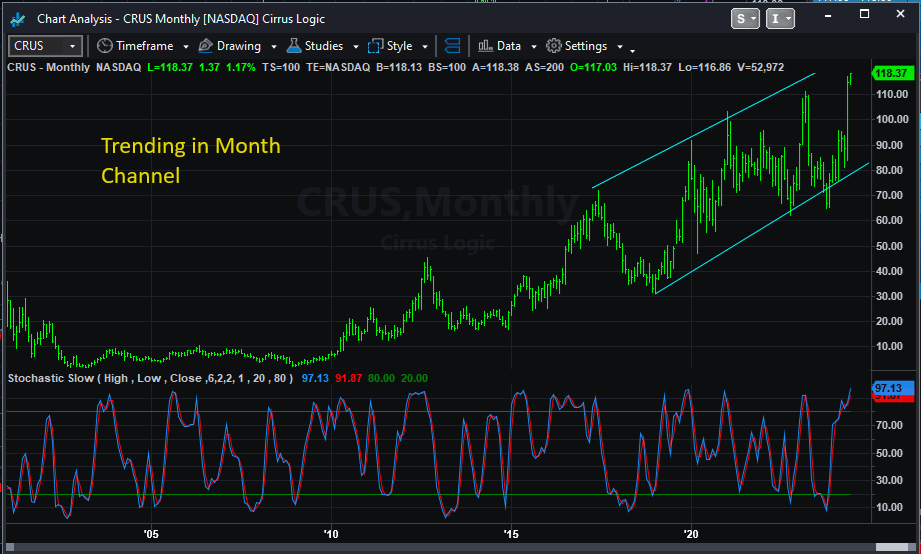Expand the Studies dropdown arrow
Image resolution: width=921 pixels, height=554 pixels.
coord(355,46)
